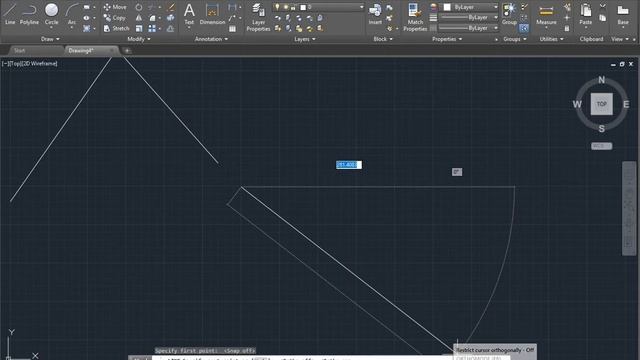Expand the Draw panel
The width and height of the screenshot is (640, 360).
click(50, 39)
